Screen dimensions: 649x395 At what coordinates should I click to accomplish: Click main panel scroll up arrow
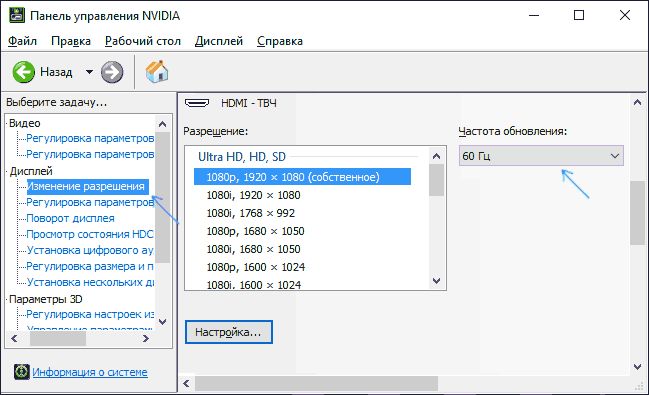tap(637, 102)
